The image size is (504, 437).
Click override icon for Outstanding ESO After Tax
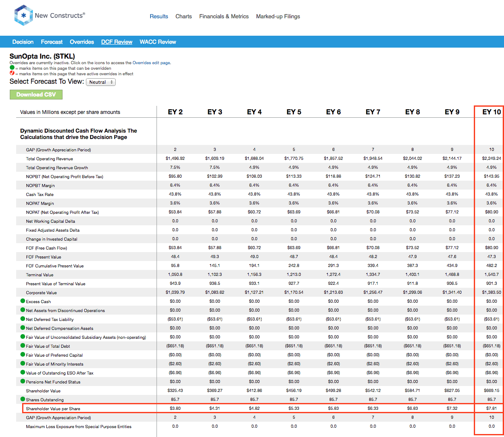coord(23,372)
